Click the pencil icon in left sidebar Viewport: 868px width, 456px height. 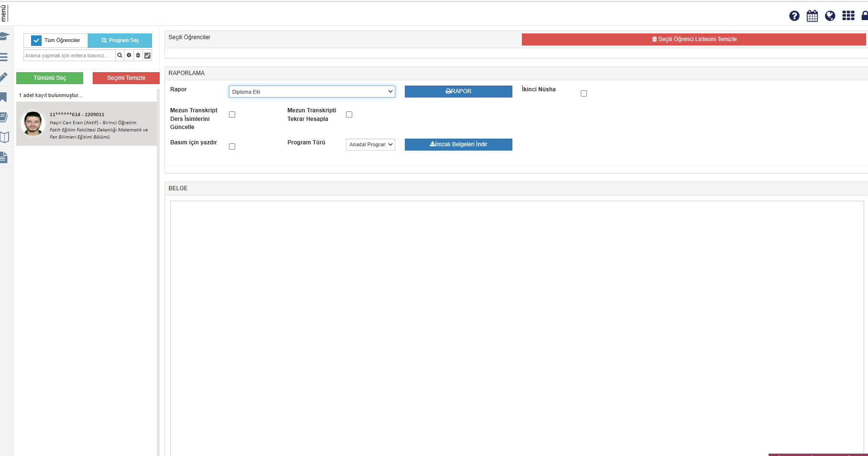[4, 77]
